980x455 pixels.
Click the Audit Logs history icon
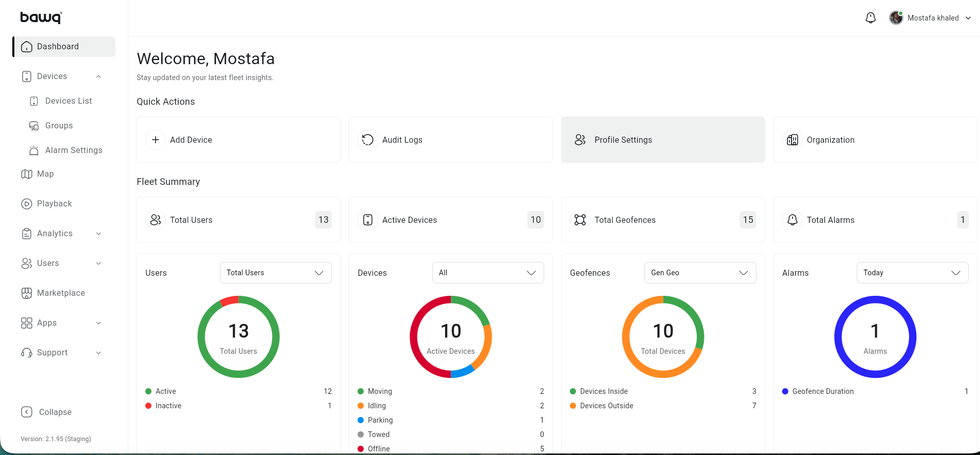point(368,140)
